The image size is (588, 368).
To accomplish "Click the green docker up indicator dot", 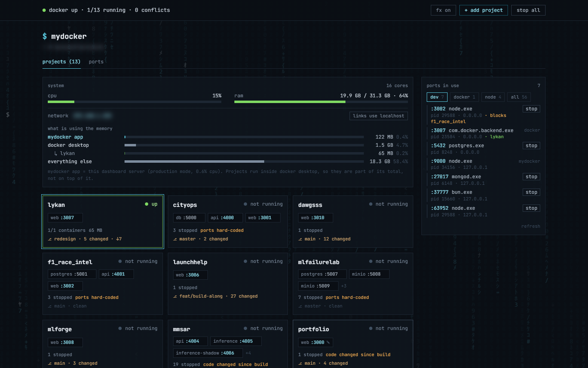I will [44, 10].
